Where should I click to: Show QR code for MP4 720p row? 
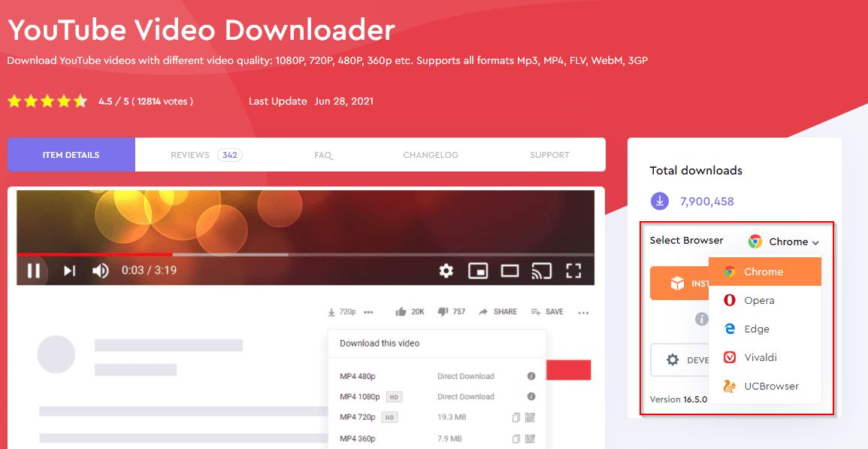pos(530,417)
